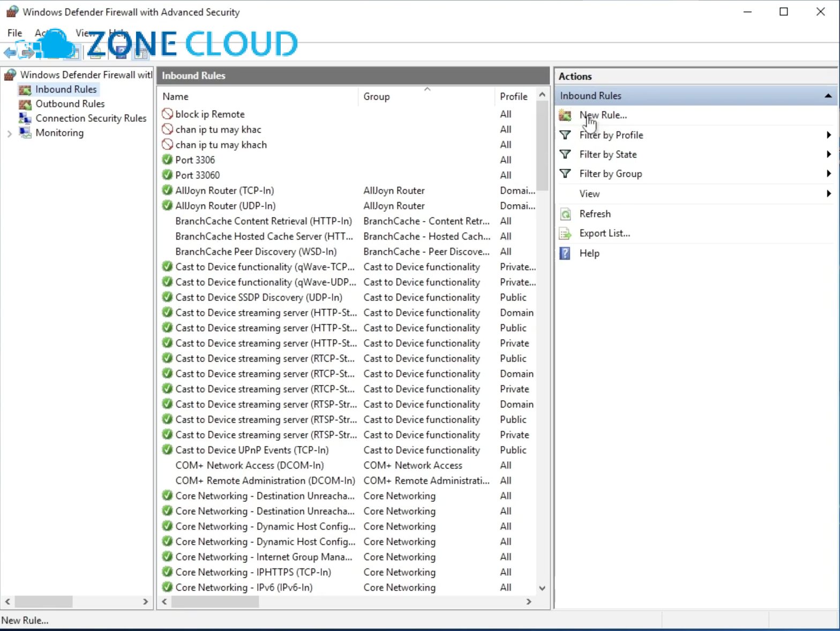The height and width of the screenshot is (631, 840).
Task: Select the 'COM+ Network Access (DCOM-In)' rule
Action: tap(249, 465)
